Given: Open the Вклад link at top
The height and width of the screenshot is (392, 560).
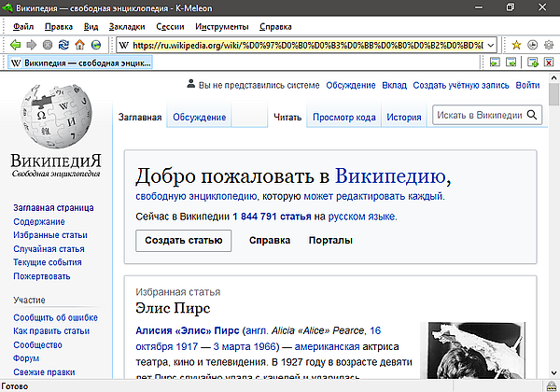Looking at the screenshot, I should point(394,85).
